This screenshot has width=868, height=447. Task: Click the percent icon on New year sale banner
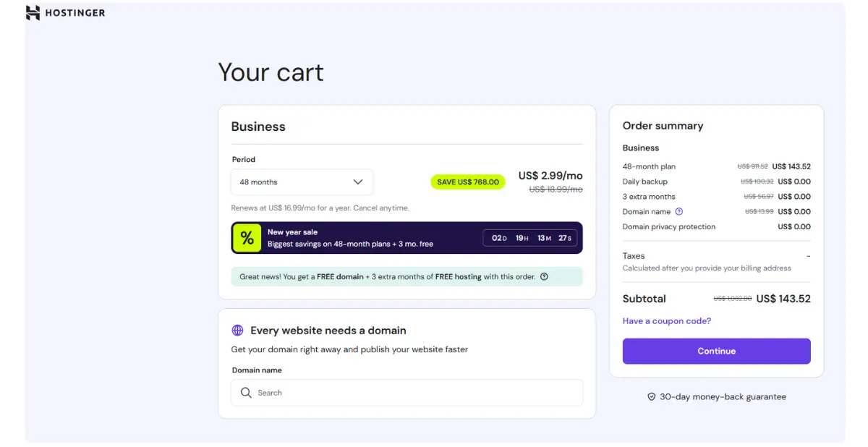(x=246, y=237)
